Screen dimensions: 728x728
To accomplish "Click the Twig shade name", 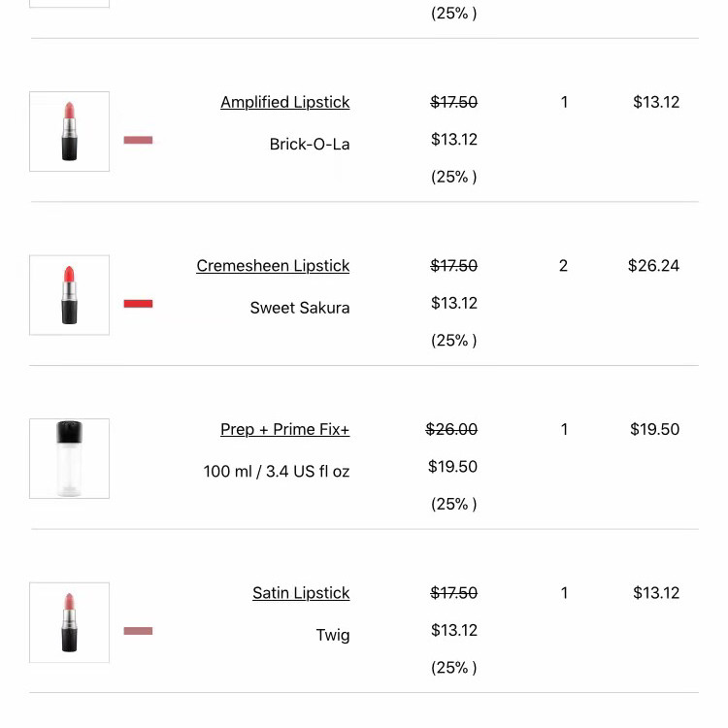I will (x=332, y=635).
